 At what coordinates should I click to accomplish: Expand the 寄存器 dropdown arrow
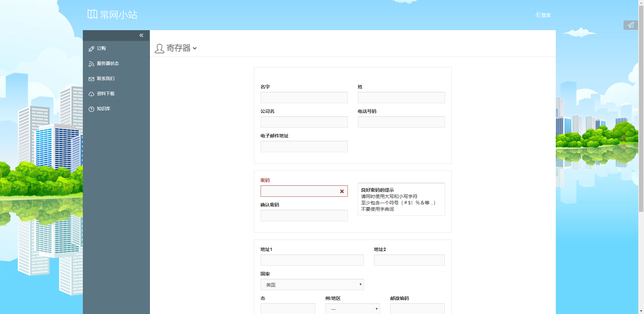click(196, 49)
